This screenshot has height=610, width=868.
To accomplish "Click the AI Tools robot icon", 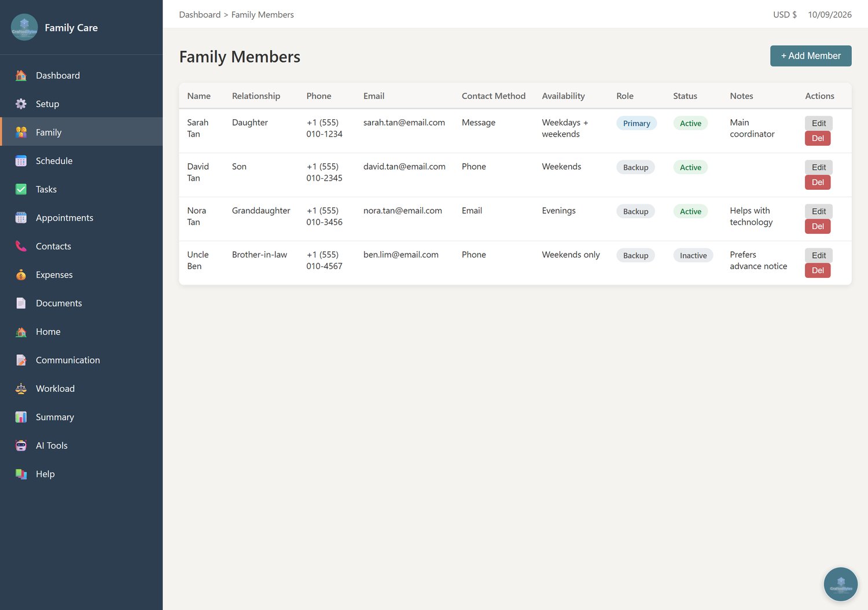I will coord(21,445).
